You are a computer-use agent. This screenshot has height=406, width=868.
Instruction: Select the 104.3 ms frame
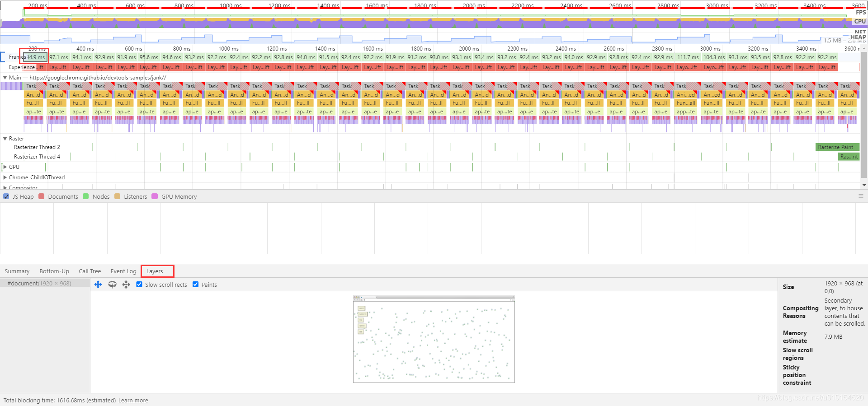(714, 57)
